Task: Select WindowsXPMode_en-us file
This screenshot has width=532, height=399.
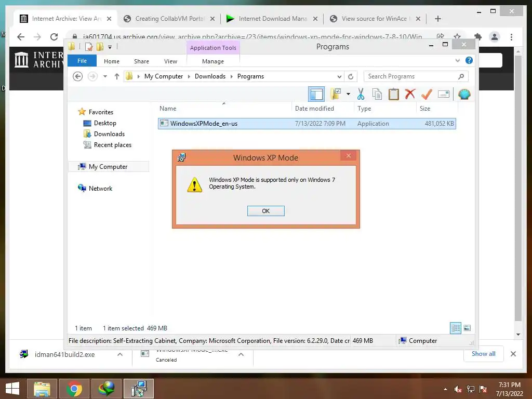Action: coord(307,124)
